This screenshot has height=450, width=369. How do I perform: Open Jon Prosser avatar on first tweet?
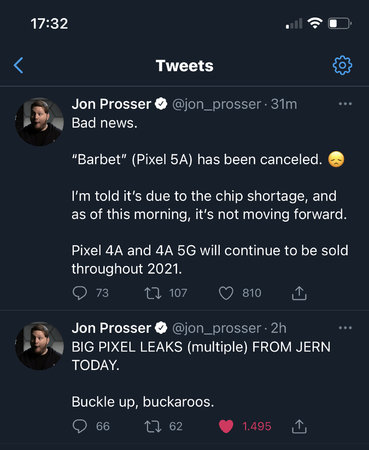tap(39, 122)
